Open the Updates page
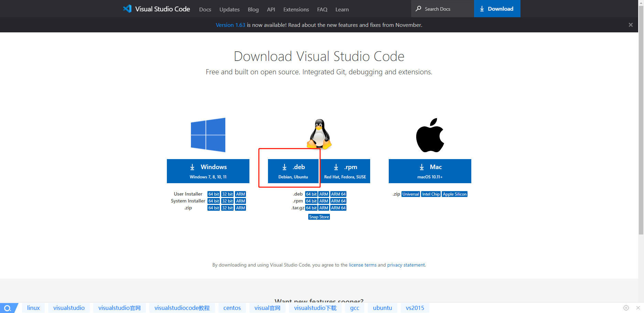 click(x=229, y=9)
